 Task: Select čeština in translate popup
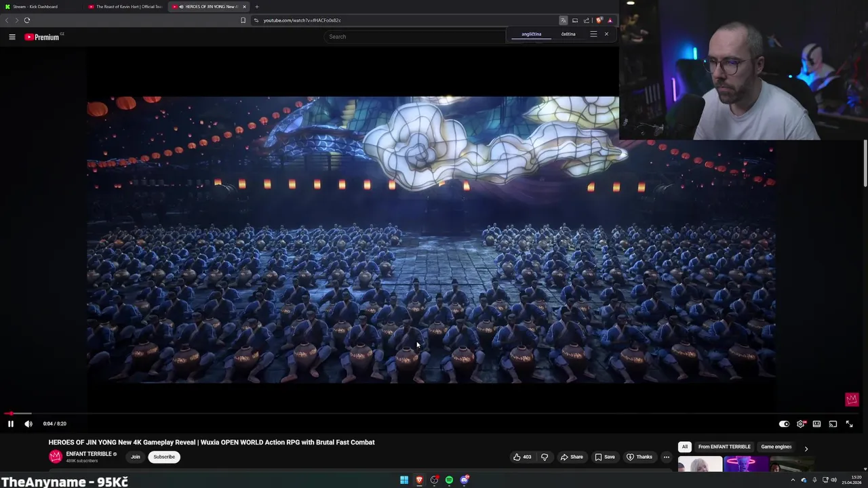568,34
